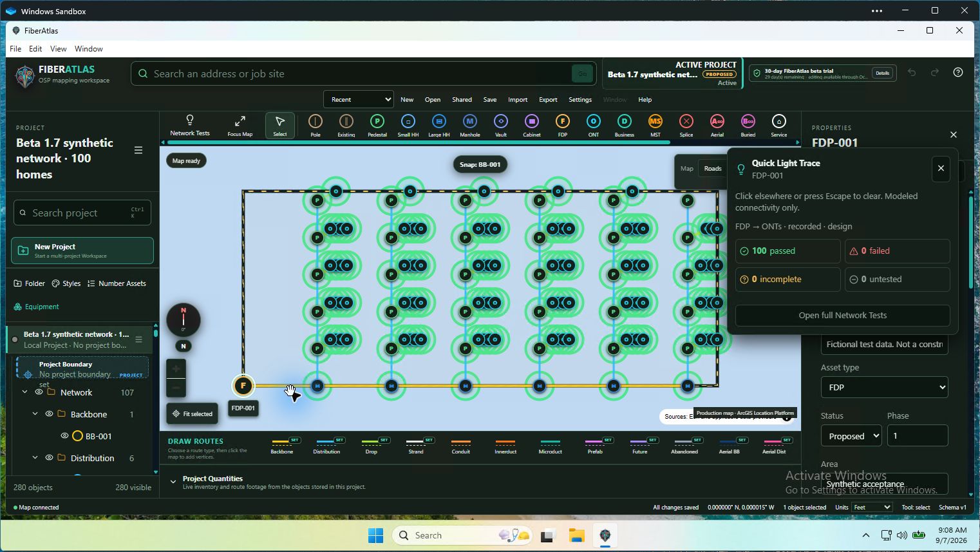This screenshot has height=552, width=980.
Task: Collapse the Backbone tree folder
Action: tap(35, 414)
